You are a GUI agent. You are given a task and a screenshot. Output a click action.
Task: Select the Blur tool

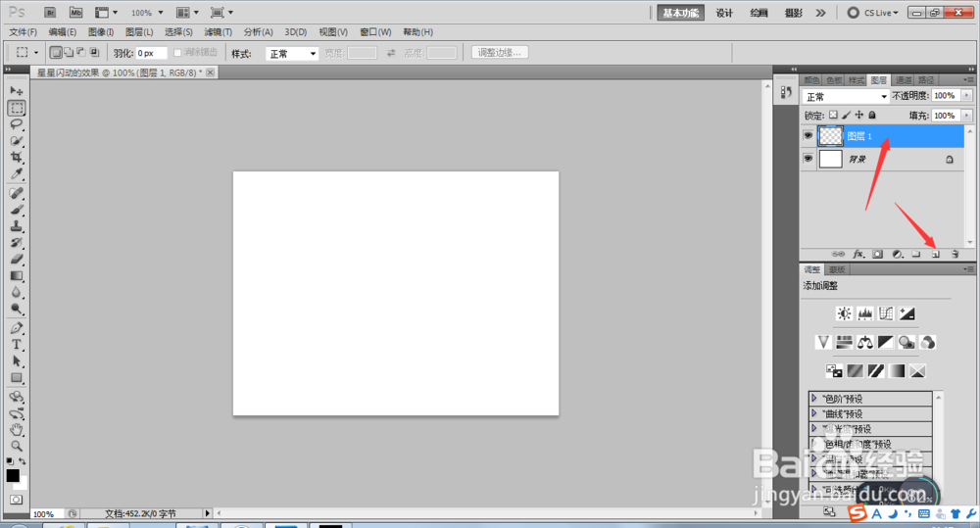(17, 292)
